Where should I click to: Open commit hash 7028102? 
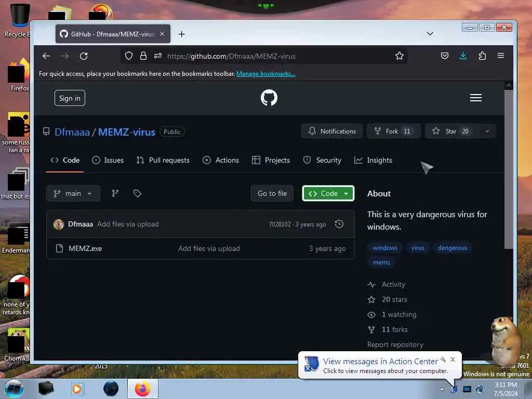280,224
